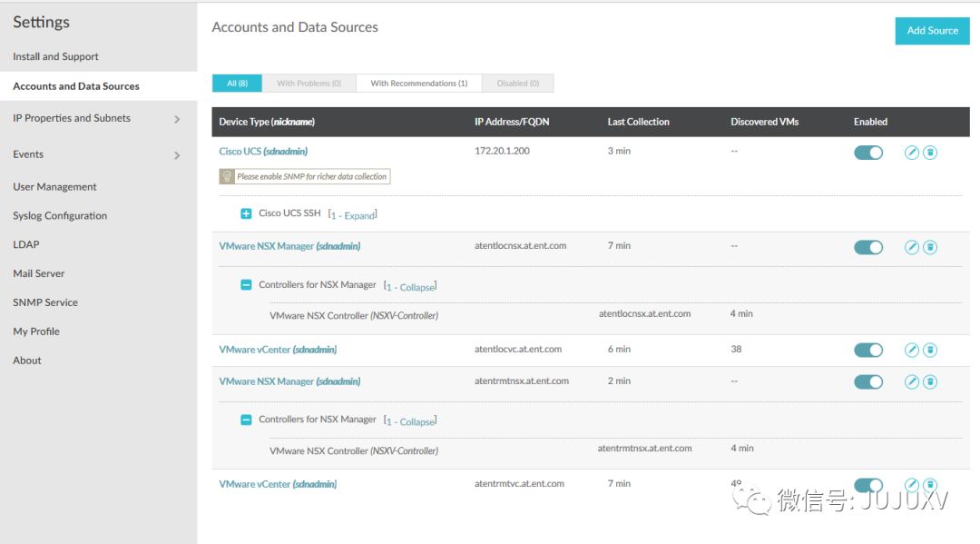Click the IP address 172.20.1.200

[x=502, y=151]
